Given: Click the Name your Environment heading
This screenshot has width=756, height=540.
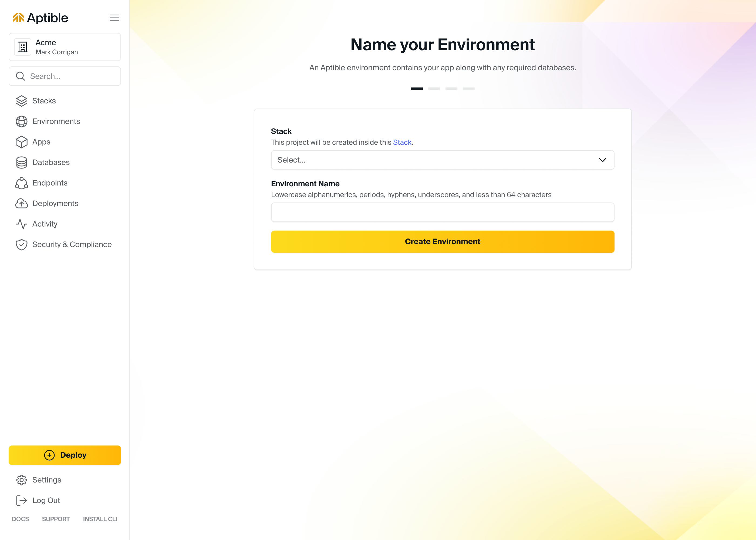Looking at the screenshot, I should 443,45.
